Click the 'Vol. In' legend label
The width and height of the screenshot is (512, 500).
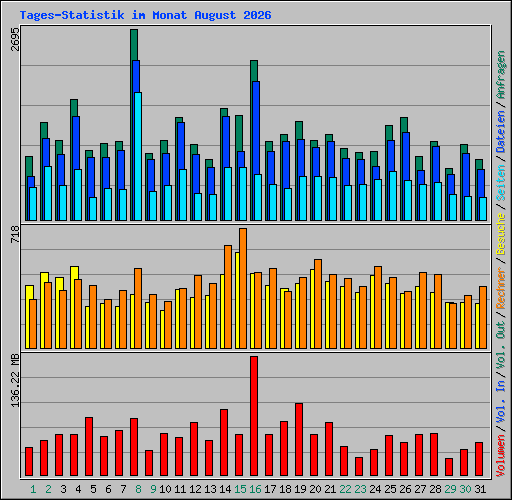(501, 402)
